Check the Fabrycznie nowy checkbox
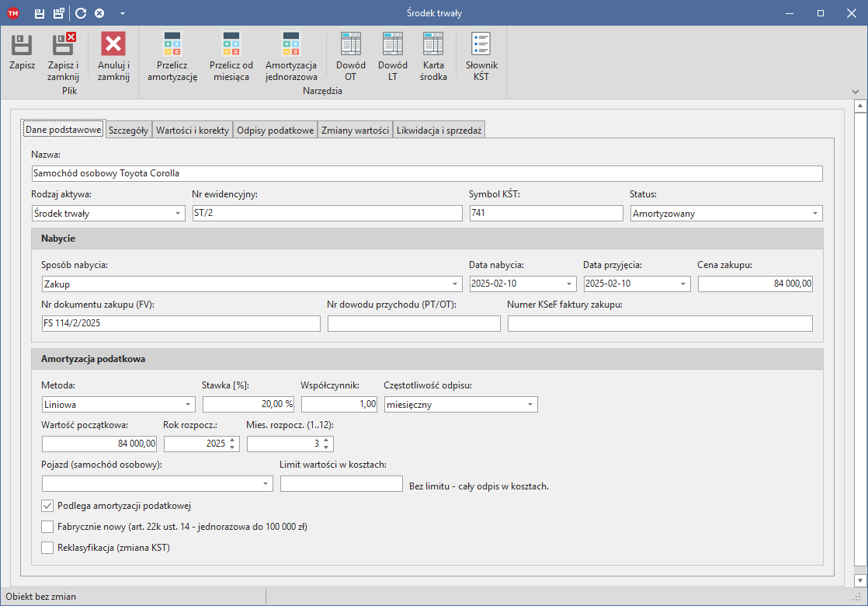The height and width of the screenshot is (606, 868). 47,527
